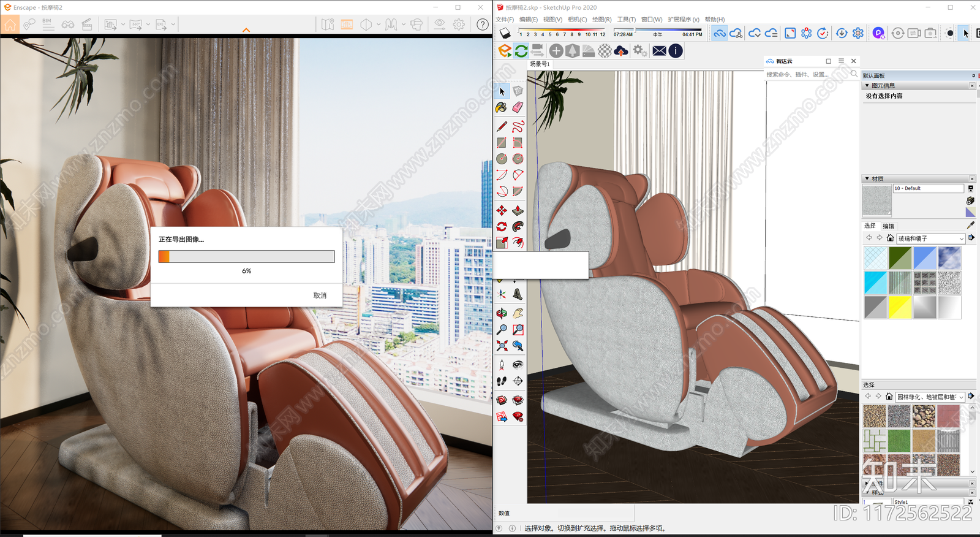Expand the Enscape panorama export dropdown arrow
980x537 pixels.
click(x=148, y=25)
